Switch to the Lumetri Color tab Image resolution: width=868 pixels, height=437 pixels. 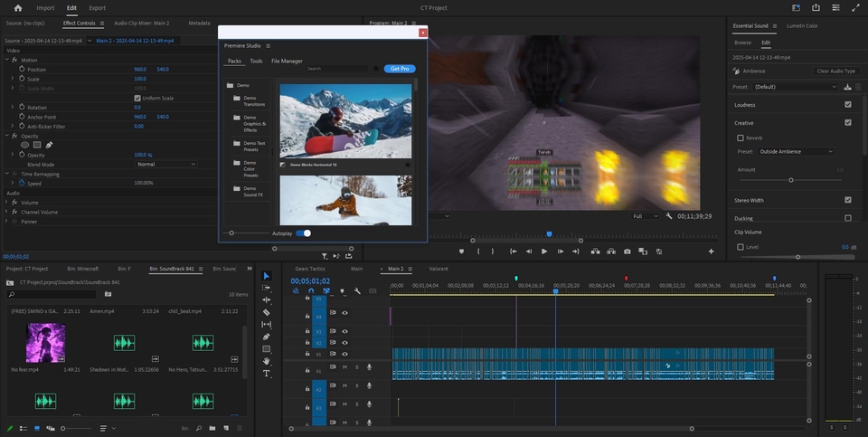tap(802, 26)
